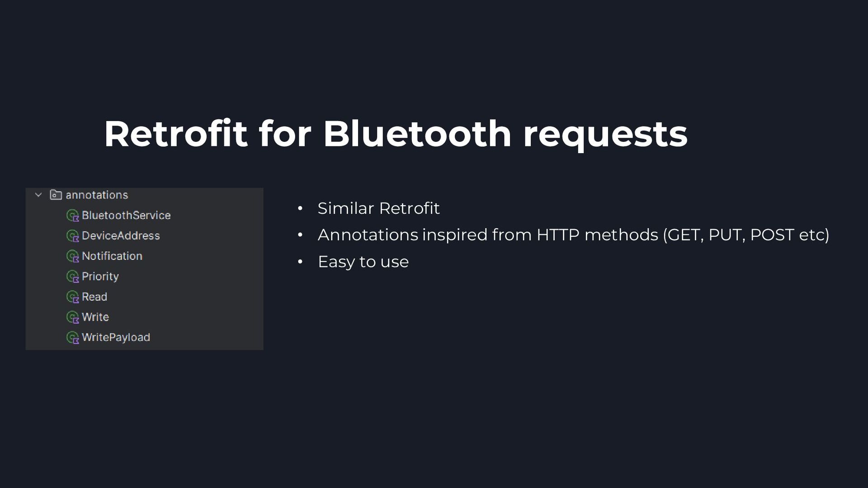Image resolution: width=868 pixels, height=488 pixels.
Task: Click the BluetoothService annotation class icon
Action: pos(73,216)
